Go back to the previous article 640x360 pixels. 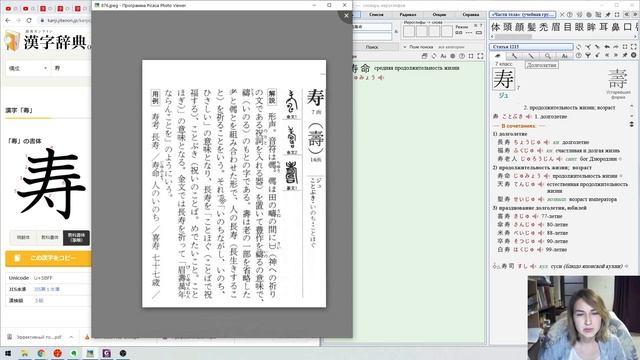pos(607,47)
